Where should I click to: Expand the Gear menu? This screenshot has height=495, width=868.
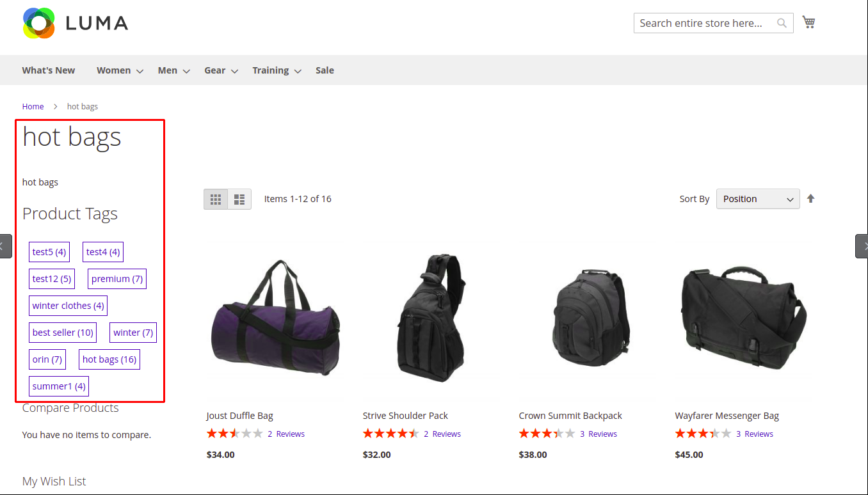[221, 70]
